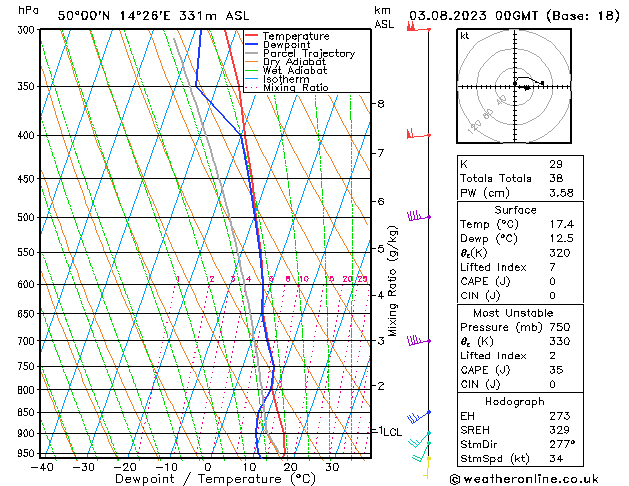This screenshot has height=486, width=629.
Task: Click the red Temperature legend line swatch
Action: 252,36
